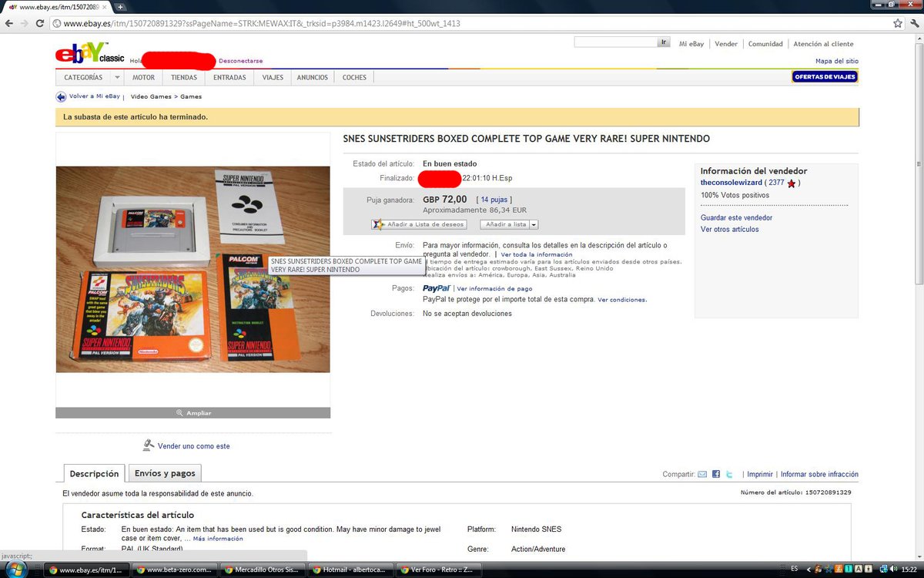Click Guardar este vendedor link
Viewport: 924px width, 578px height.
[736, 218]
